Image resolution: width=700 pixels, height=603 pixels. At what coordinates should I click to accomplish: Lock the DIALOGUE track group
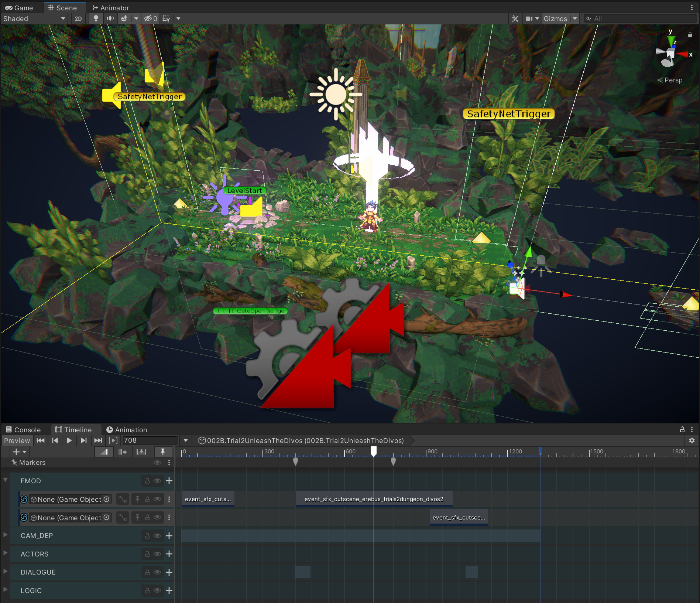tap(147, 572)
